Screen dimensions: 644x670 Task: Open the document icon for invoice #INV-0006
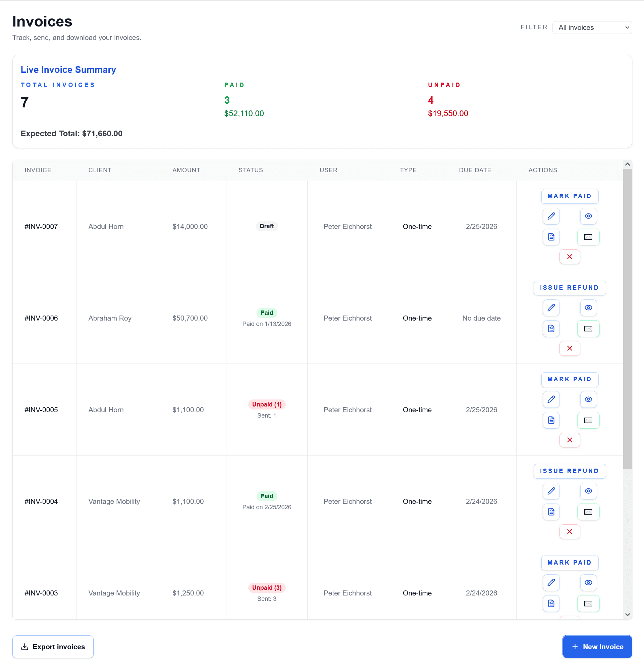(x=551, y=329)
